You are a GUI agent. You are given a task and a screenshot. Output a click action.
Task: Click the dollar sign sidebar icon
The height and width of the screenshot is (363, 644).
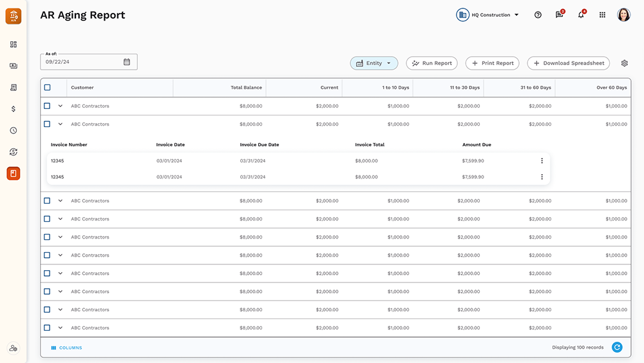[x=14, y=109]
